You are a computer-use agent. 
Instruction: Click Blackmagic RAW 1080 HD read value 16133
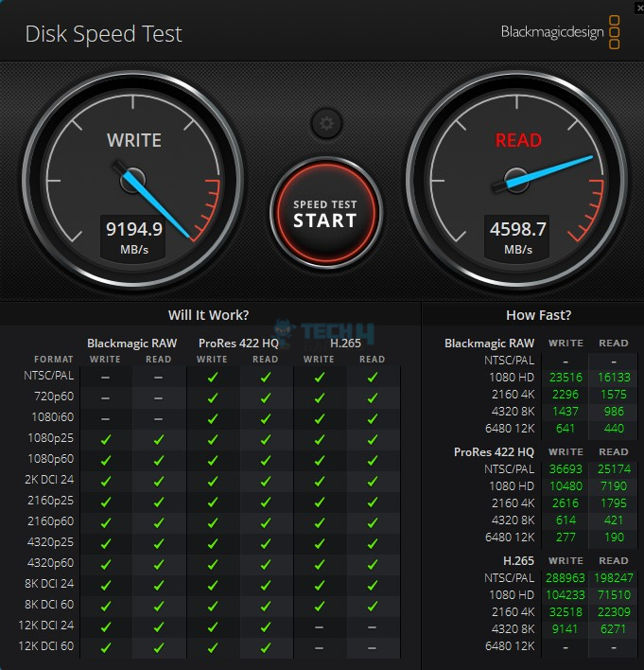[x=614, y=378]
